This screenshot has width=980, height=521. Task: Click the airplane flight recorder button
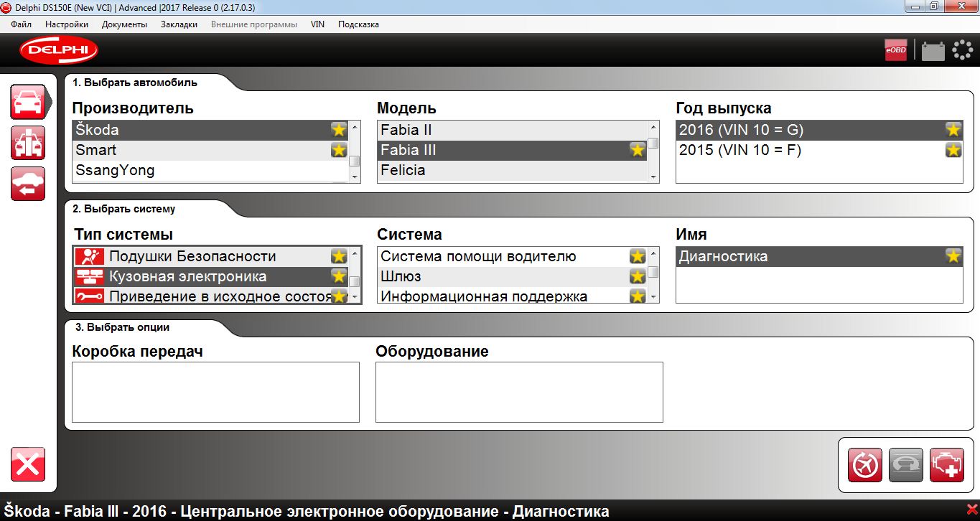tap(864, 465)
